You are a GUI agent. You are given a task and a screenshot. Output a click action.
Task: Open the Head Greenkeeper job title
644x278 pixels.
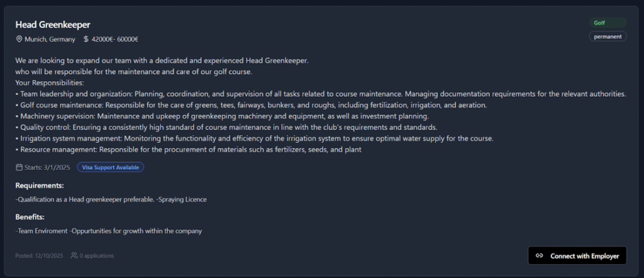pos(53,25)
